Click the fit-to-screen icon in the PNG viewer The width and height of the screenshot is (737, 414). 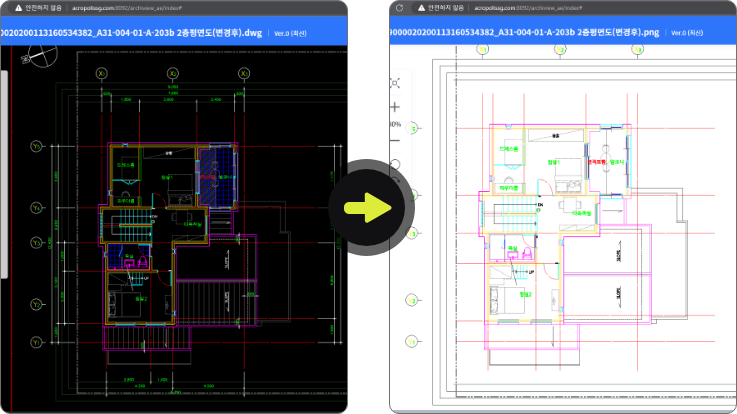396,84
